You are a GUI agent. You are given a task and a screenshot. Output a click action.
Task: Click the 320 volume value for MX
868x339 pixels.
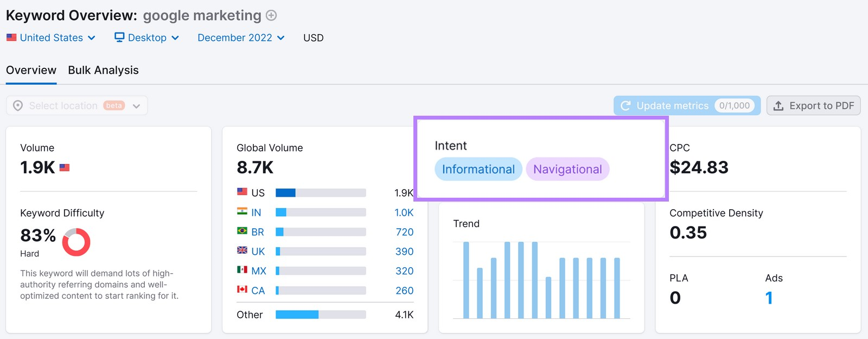pos(405,271)
